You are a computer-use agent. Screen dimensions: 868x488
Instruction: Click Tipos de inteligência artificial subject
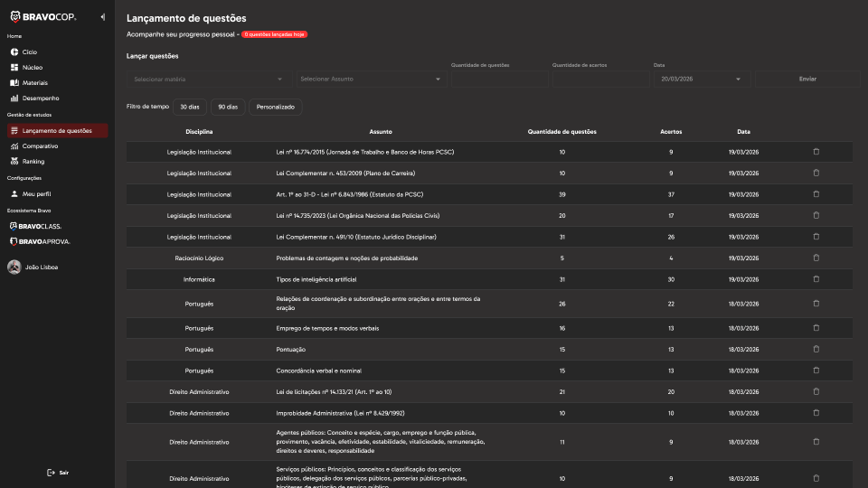[316, 279]
